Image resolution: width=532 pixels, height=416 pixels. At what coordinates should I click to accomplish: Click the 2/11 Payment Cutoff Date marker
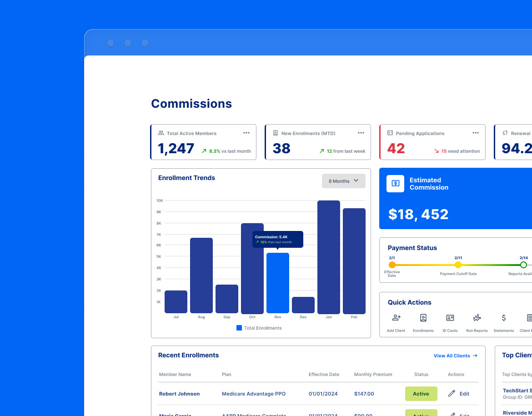pos(458,265)
